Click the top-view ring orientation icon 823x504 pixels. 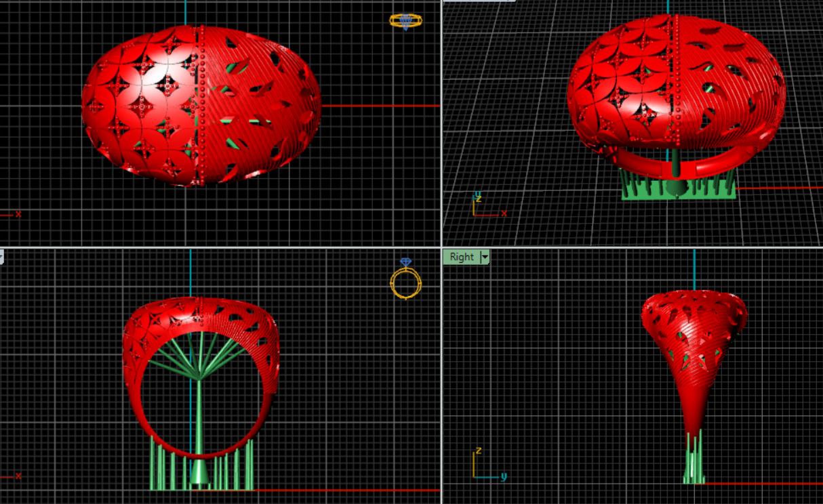405,21
